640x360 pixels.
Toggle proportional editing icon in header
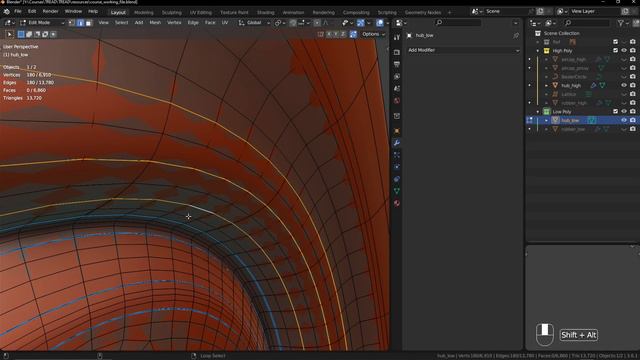pos(317,23)
